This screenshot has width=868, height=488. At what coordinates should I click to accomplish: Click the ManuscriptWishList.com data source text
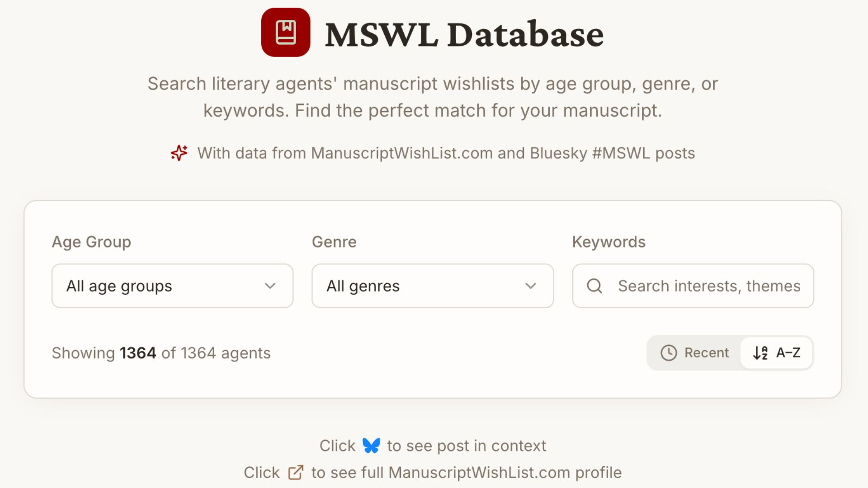pyautogui.click(x=401, y=153)
